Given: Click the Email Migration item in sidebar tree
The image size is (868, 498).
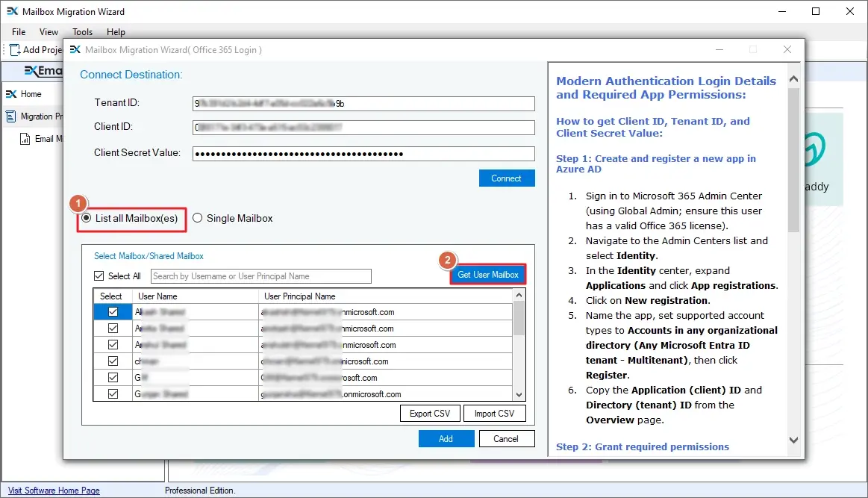Looking at the screenshot, I should click(x=46, y=138).
